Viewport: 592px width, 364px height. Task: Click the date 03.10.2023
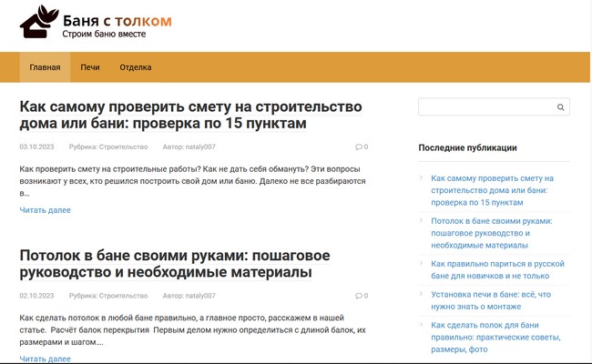click(x=36, y=147)
